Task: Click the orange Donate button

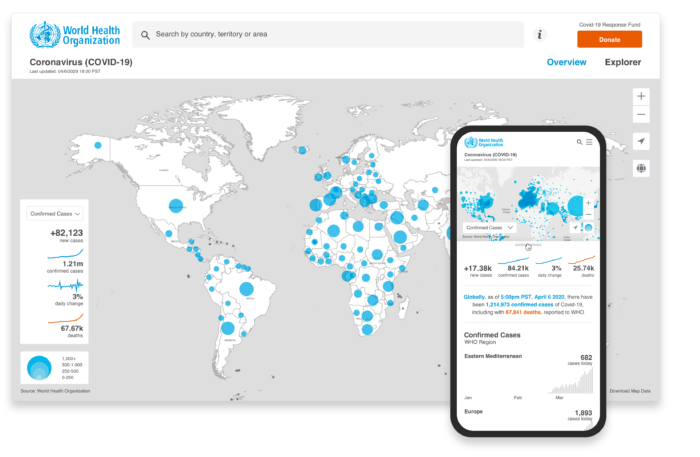Action: (x=609, y=39)
